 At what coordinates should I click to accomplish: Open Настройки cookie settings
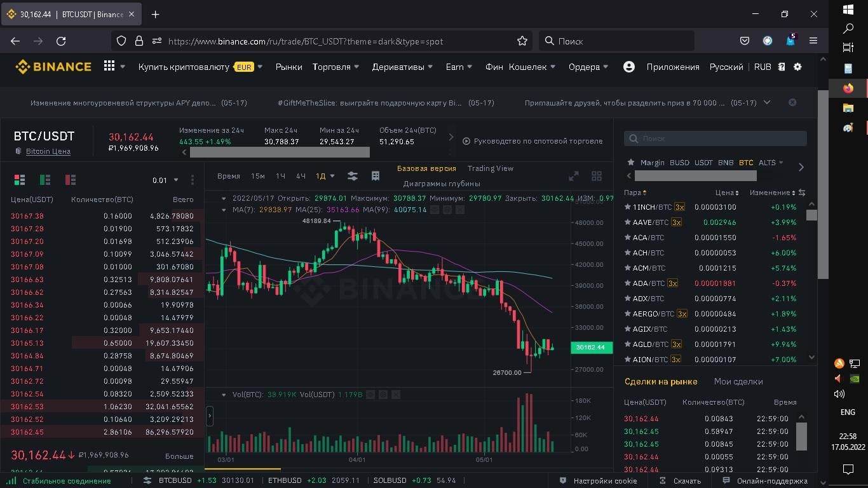click(x=599, y=481)
